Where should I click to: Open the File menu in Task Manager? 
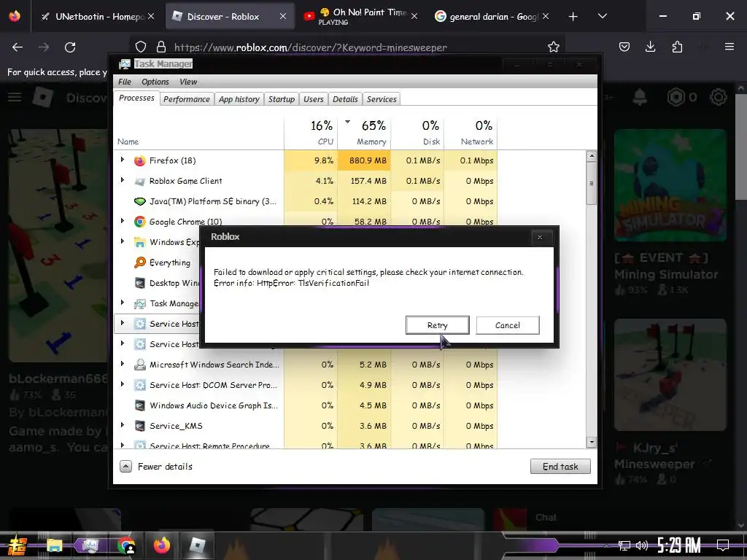click(x=124, y=82)
